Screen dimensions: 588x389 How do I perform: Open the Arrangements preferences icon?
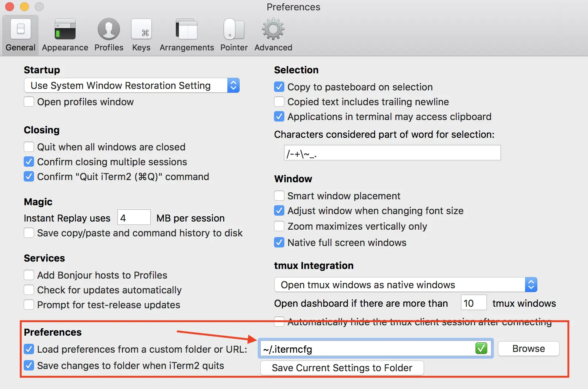187,29
